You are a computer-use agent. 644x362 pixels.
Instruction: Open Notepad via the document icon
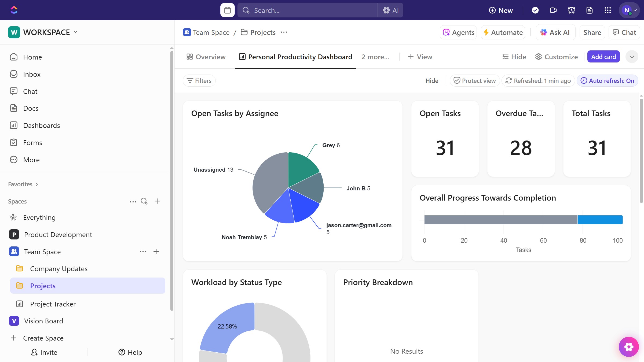(x=590, y=10)
